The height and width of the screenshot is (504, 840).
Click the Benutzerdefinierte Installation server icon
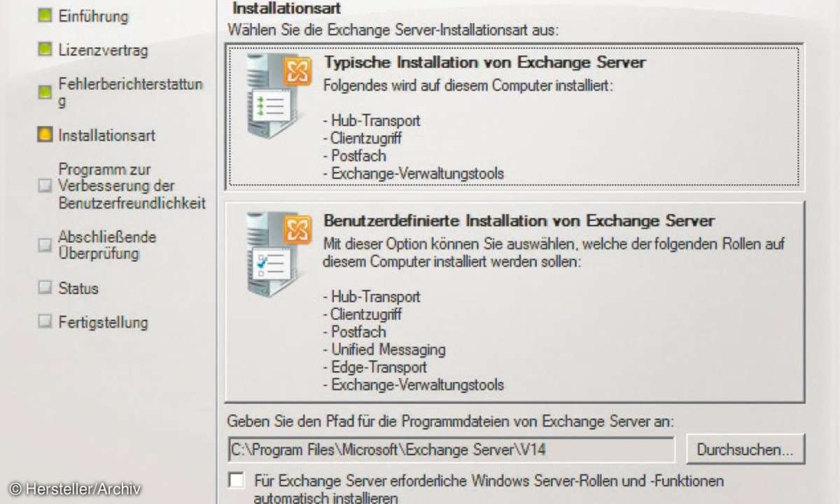[277, 255]
